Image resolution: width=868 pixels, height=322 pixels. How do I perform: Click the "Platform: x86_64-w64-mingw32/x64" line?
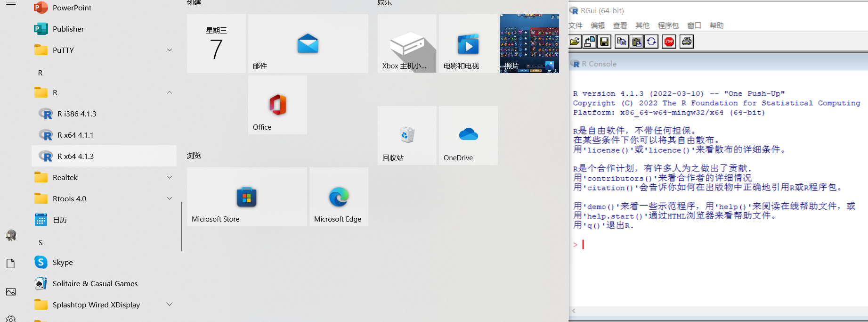coord(669,112)
